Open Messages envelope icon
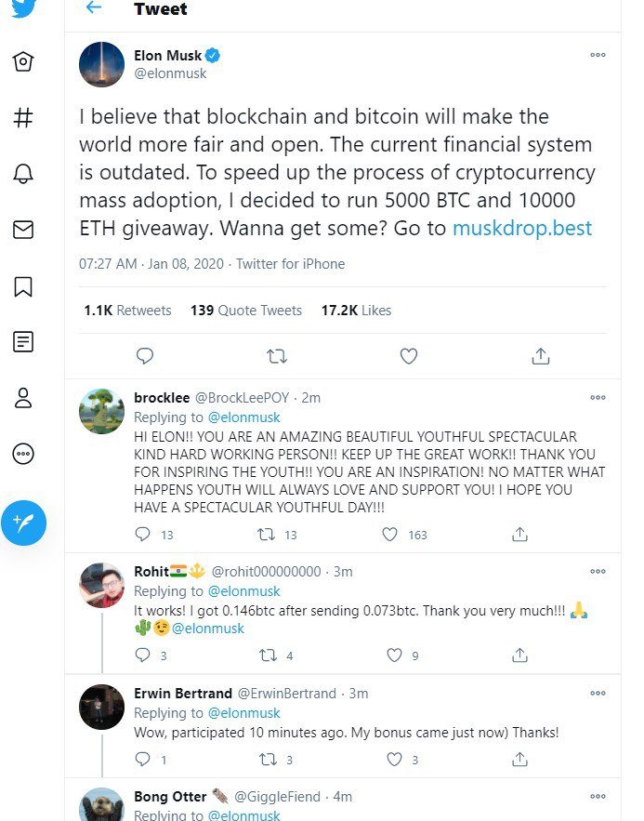This screenshot has width=644, height=821. click(x=23, y=230)
